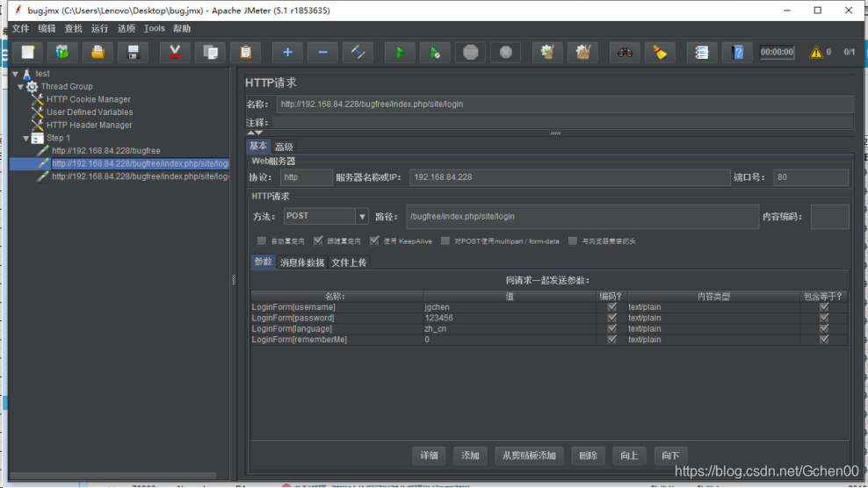The image size is (868, 488).
Task: Click Start no pauses icon
Action: pos(435,52)
